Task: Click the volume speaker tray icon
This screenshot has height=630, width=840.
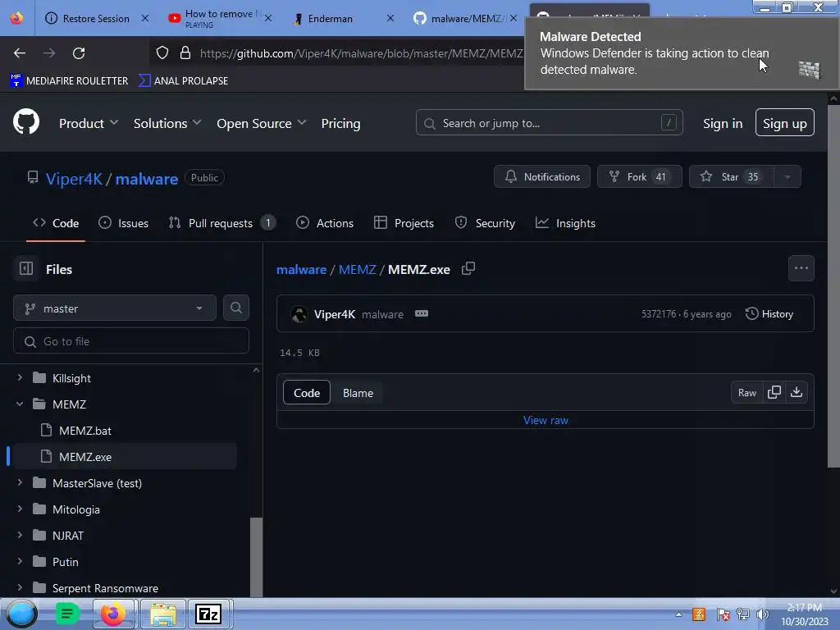Action: [x=763, y=614]
